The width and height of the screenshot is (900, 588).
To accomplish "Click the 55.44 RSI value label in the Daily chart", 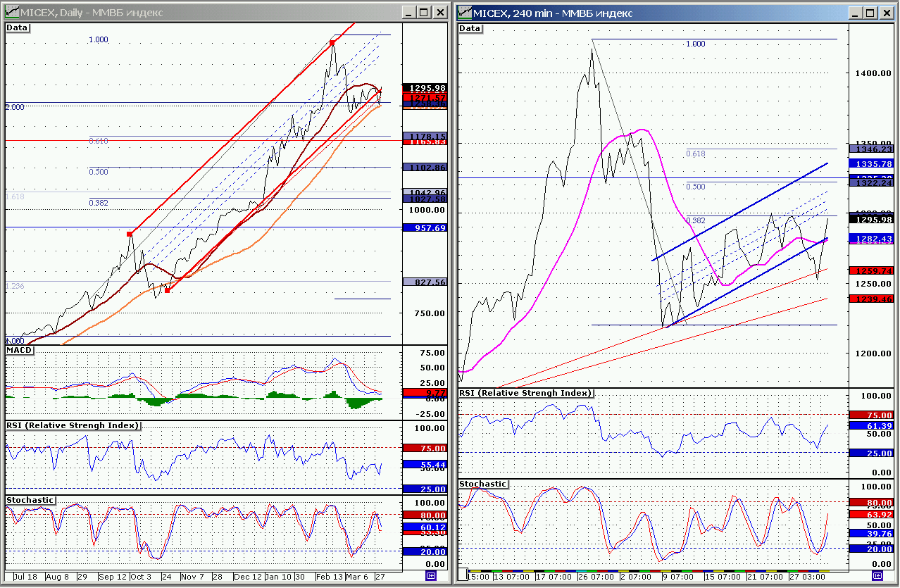I will [x=425, y=465].
